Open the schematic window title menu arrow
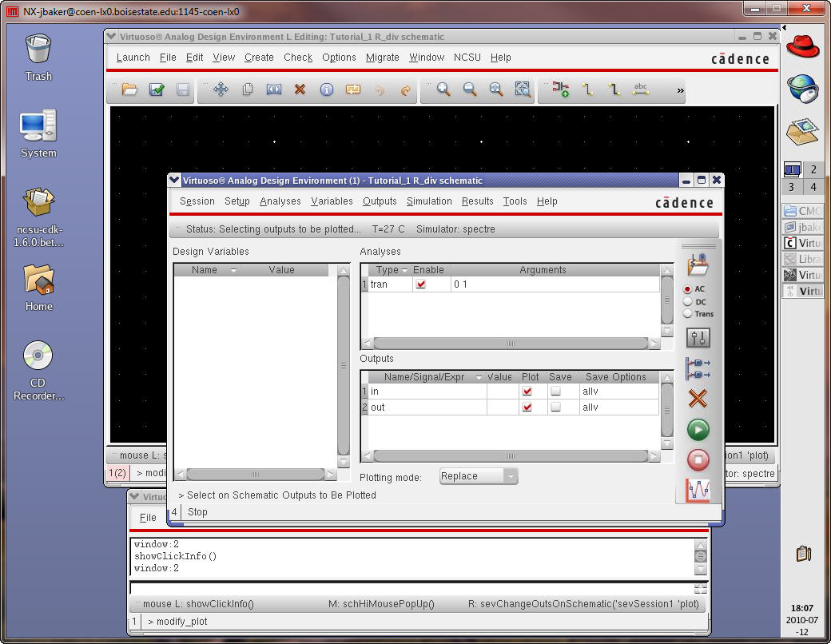831x644 pixels. pos(111,37)
